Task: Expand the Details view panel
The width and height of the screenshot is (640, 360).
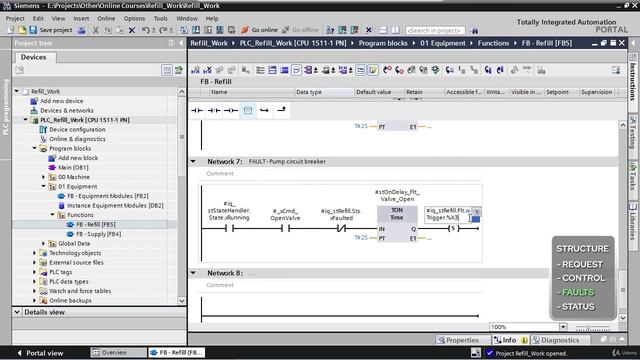Action: (17, 312)
